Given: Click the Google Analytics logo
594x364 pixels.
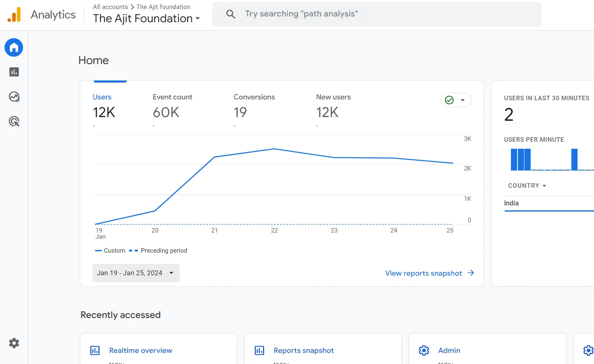Looking at the screenshot, I should (14, 15).
